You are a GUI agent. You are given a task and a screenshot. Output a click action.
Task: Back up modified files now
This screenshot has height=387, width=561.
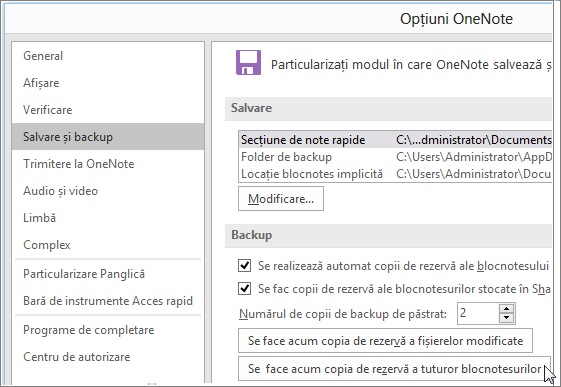(x=385, y=341)
